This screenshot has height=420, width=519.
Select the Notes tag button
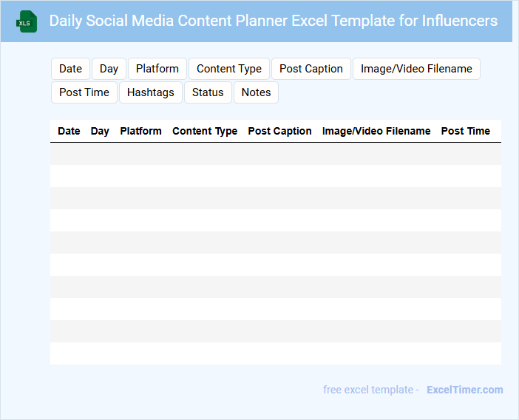pyautogui.click(x=256, y=92)
